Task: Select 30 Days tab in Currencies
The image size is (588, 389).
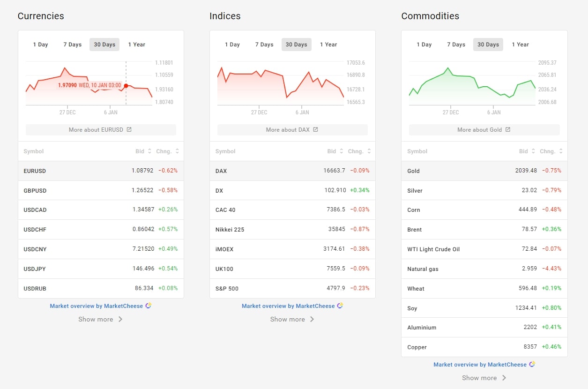Action: [x=104, y=45]
